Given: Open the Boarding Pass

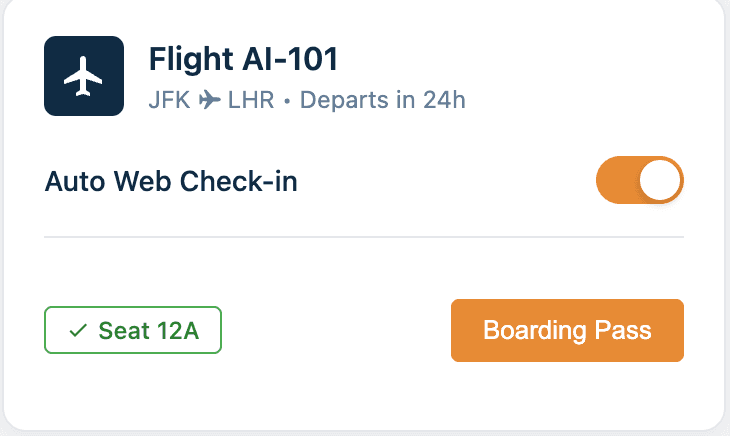Looking at the screenshot, I should click(x=567, y=330).
